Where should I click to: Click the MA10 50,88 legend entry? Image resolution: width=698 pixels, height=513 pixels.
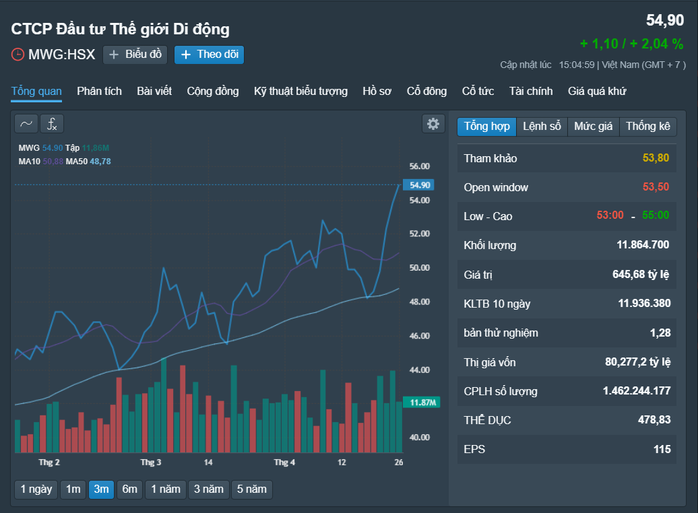pyautogui.click(x=41, y=161)
